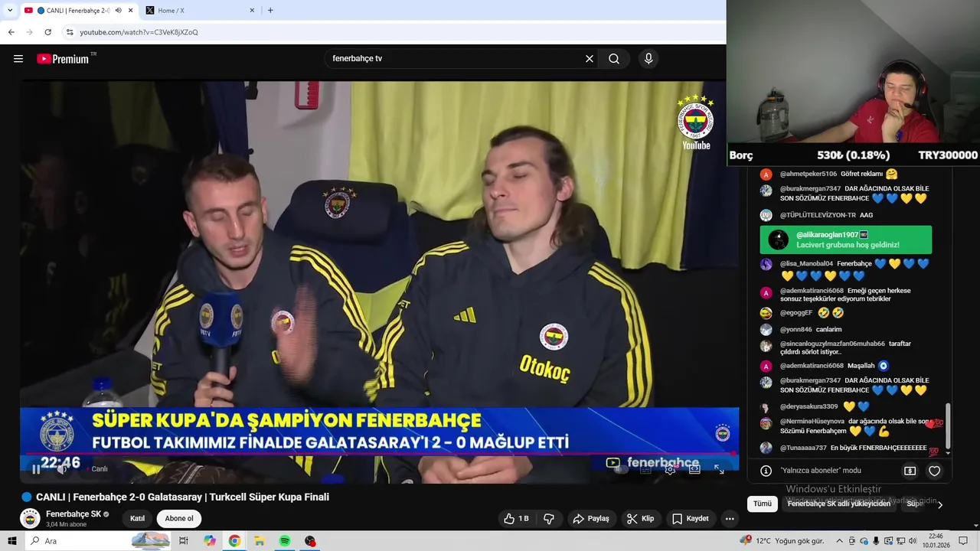Open chat info icon for subscribers-only mode

tap(766, 471)
